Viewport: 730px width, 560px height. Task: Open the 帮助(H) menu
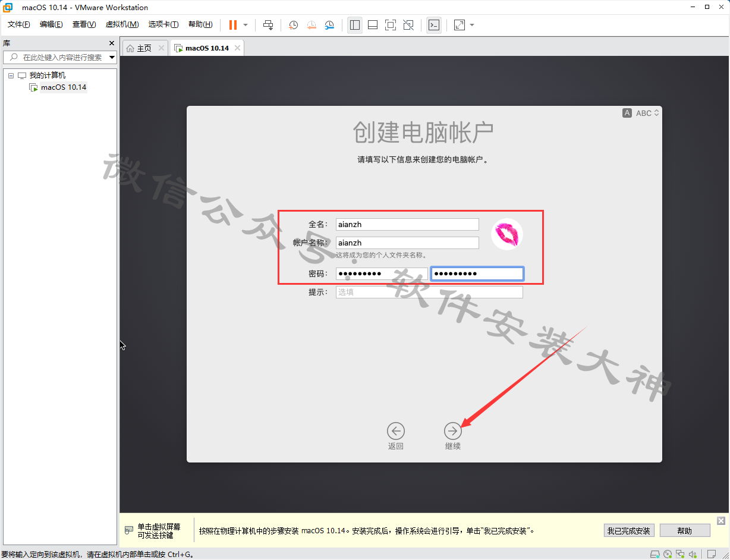tap(200, 24)
